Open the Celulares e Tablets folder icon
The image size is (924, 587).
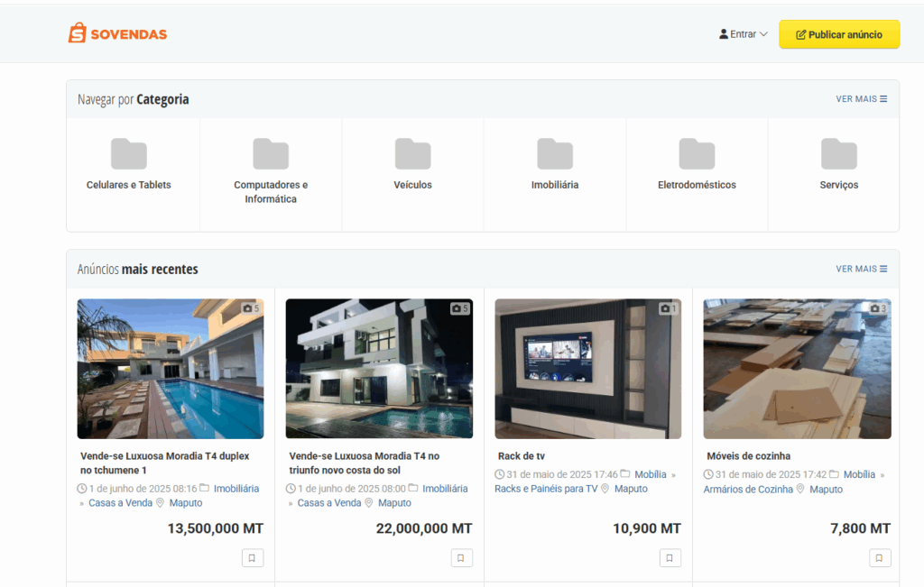(128, 154)
